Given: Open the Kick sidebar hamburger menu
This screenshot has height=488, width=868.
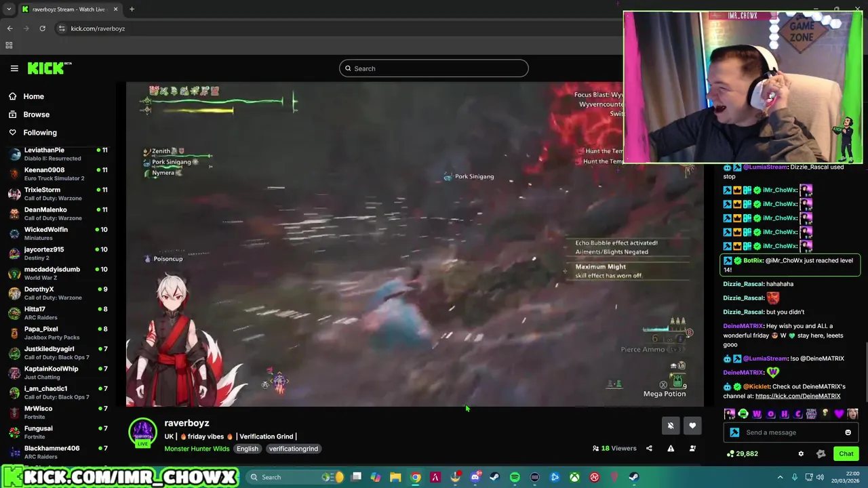Looking at the screenshot, I should (14, 68).
